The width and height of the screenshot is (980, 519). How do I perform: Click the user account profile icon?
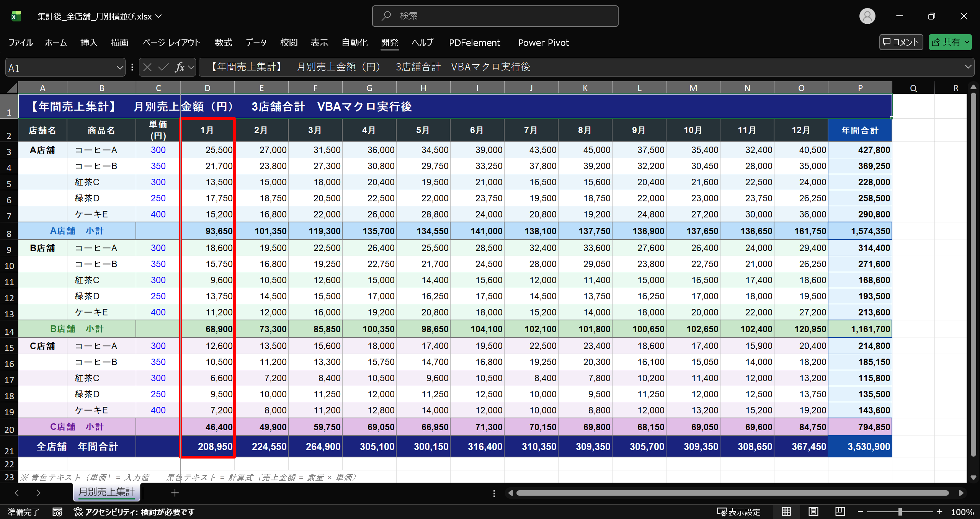point(867,16)
